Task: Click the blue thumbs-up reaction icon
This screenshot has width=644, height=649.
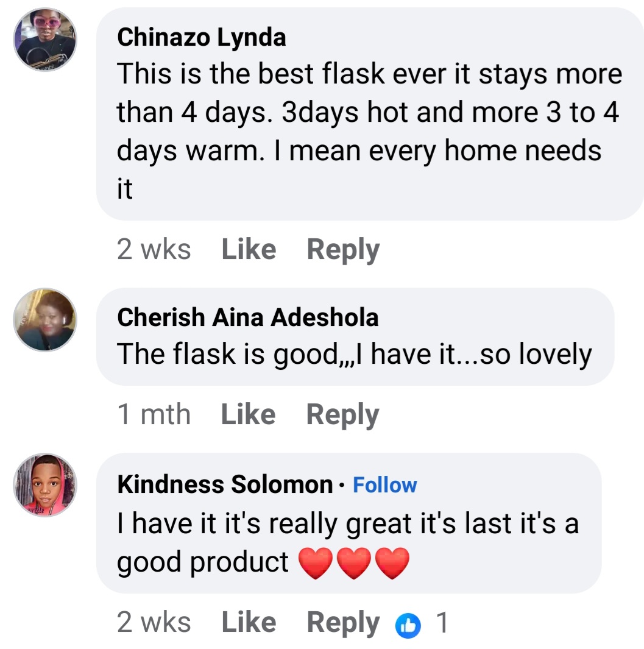Action: tap(408, 623)
